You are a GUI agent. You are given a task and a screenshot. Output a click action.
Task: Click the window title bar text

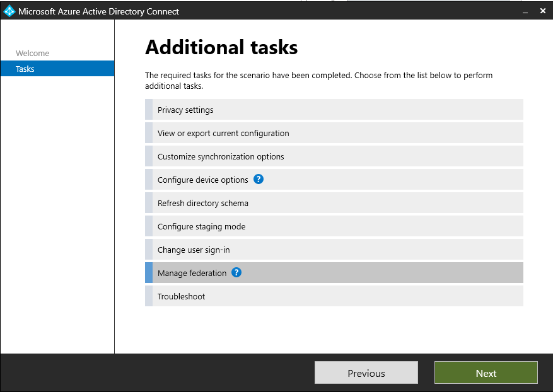(98, 11)
